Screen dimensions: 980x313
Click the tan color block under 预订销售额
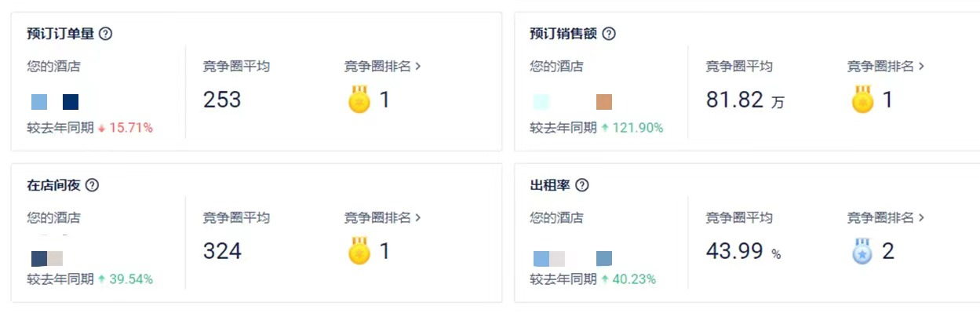point(604,102)
